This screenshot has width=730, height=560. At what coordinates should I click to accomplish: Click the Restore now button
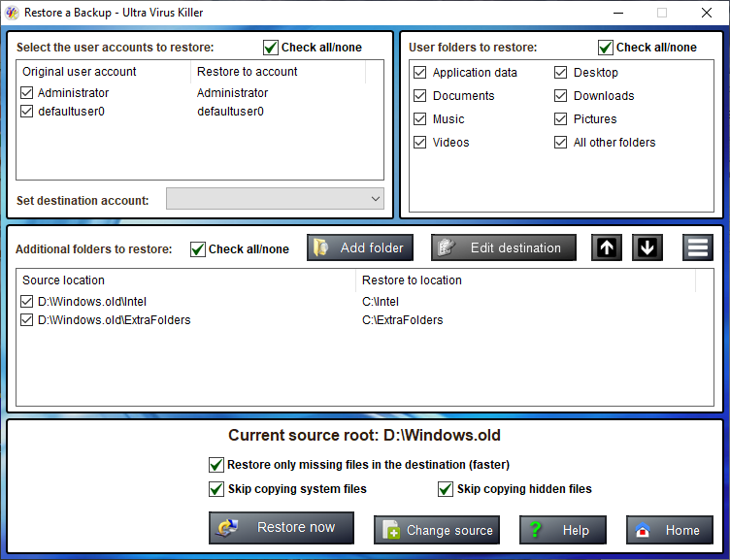click(282, 528)
